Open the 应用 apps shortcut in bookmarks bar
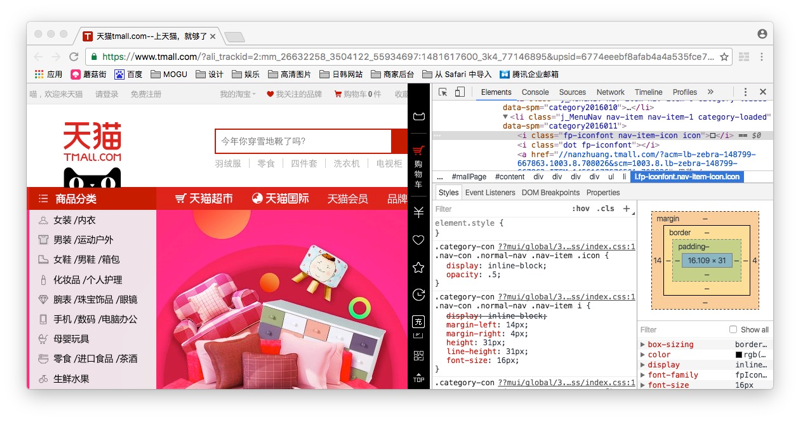Viewport: 800px width, 421px height. coord(48,75)
